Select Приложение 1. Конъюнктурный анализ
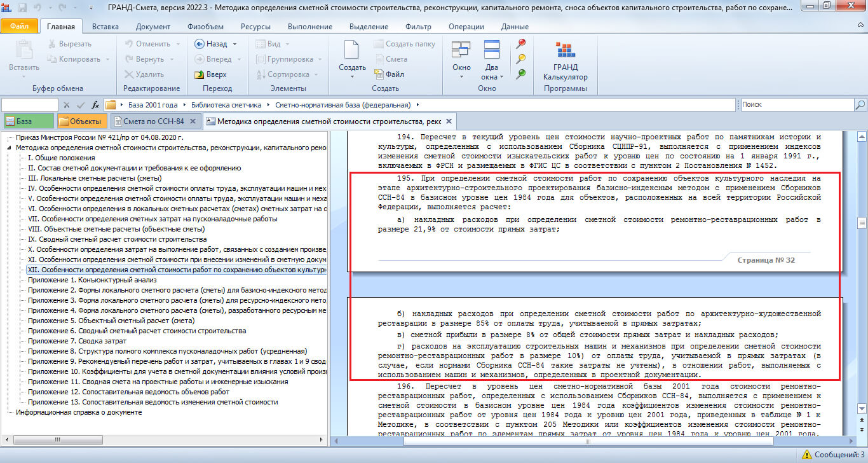This screenshot has width=868, height=463. [92, 280]
